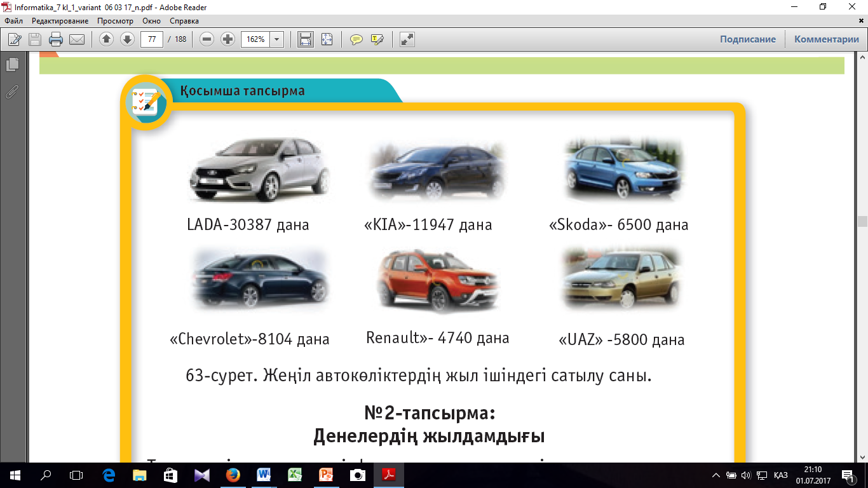Viewport: 868px width, 488px height.
Task: Open Windows Store from taskbar
Action: [170, 475]
